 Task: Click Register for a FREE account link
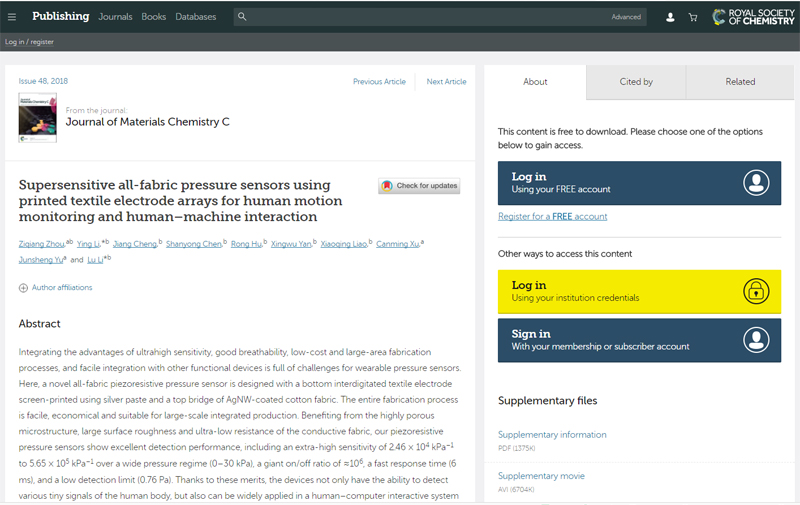552,216
